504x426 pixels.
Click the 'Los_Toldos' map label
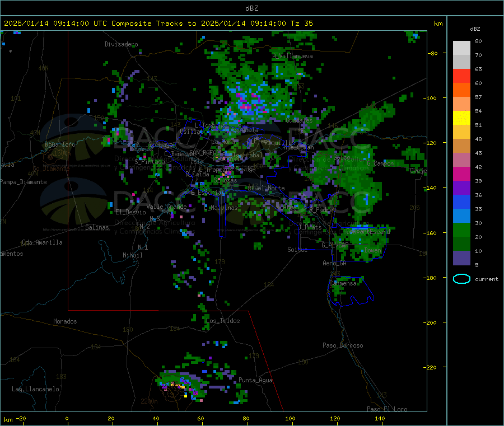[x=223, y=321]
